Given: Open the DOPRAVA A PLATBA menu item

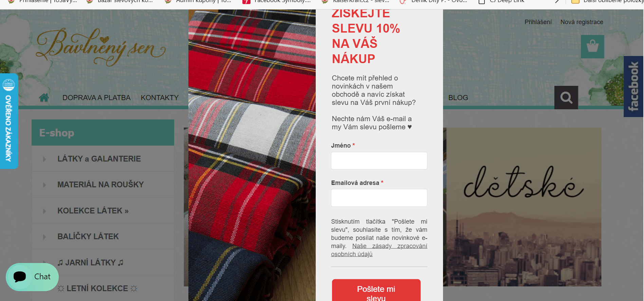Looking at the screenshot, I should [96, 98].
